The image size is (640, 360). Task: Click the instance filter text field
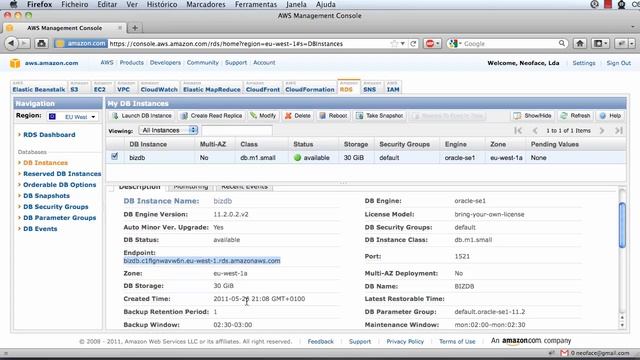click(x=237, y=130)
